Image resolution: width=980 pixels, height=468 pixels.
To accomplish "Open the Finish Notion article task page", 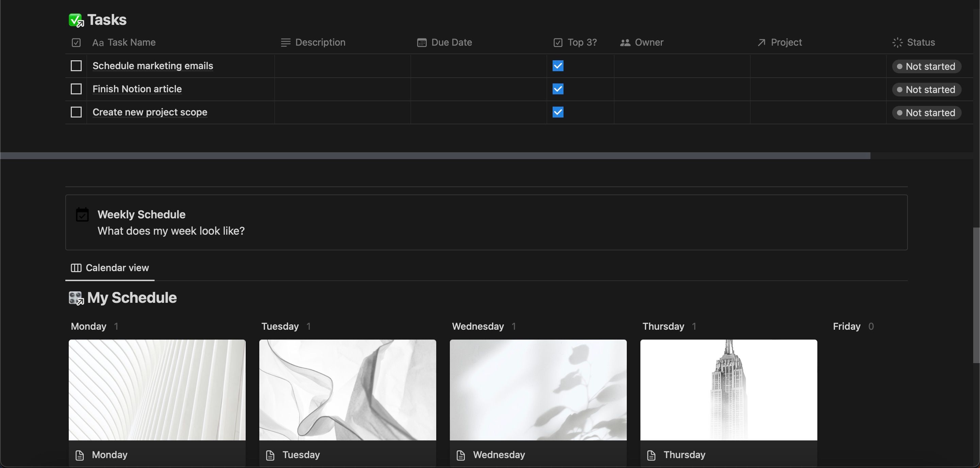I will coord(137,89).
